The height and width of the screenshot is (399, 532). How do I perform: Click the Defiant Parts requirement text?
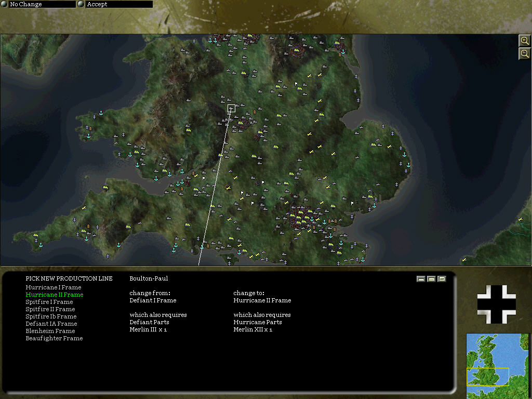[x=149, y=322]
